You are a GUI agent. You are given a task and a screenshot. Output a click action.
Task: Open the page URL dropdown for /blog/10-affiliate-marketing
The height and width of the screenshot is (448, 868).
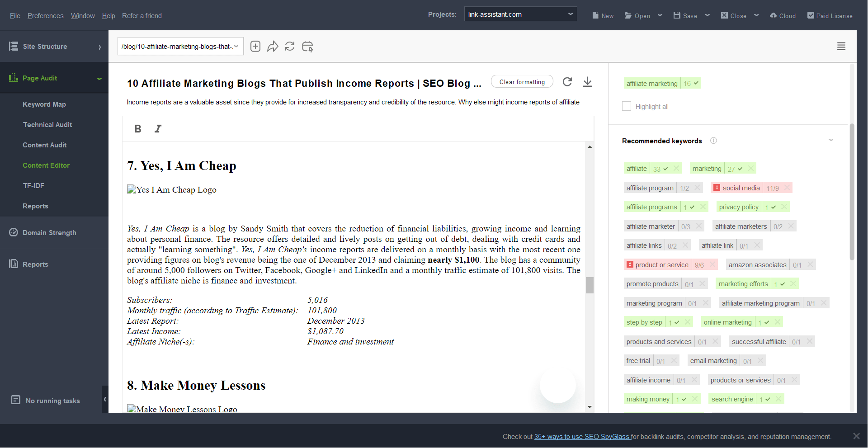[180, 46]
